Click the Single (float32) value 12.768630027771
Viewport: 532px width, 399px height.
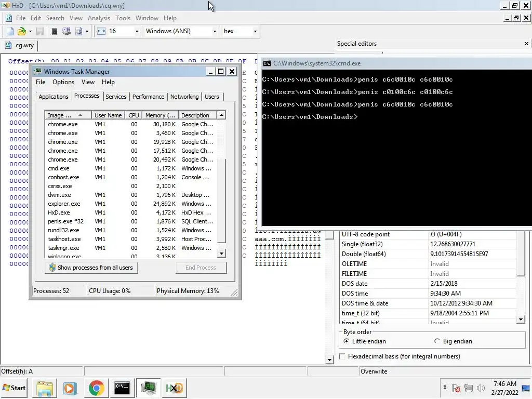pos(453,244)
